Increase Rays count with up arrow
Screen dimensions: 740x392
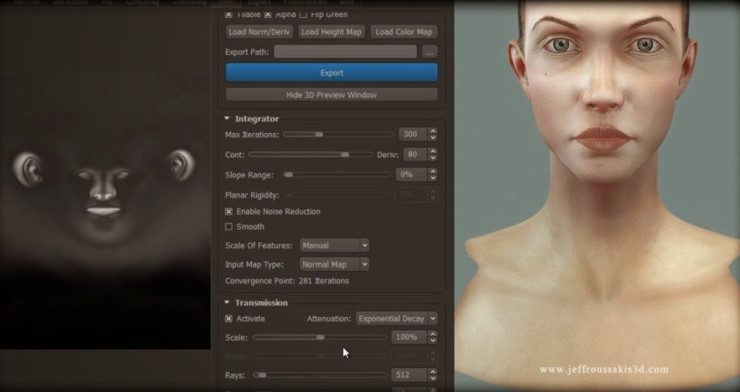433,372
